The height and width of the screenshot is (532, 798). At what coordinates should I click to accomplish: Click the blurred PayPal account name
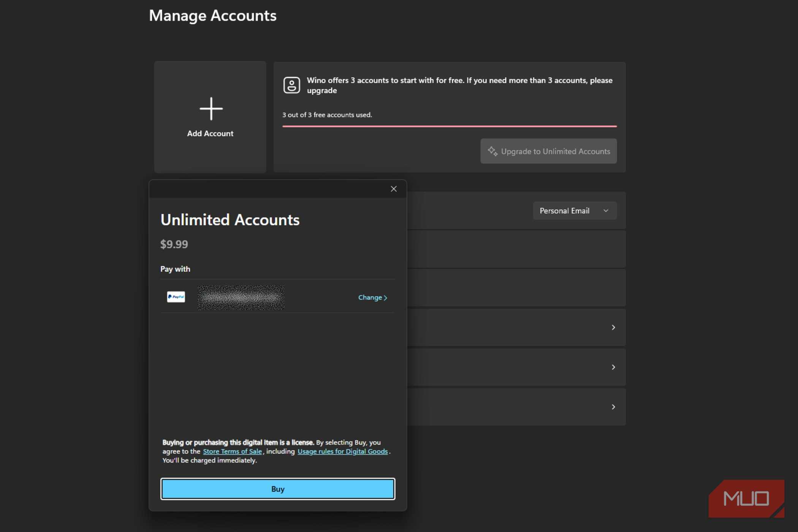pyautogui.click(x=241, y=298)
